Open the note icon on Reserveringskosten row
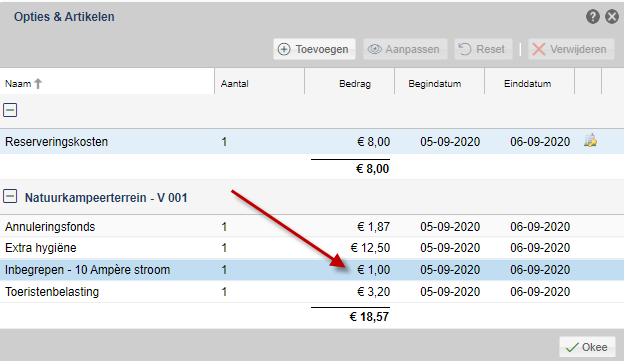Screen dimensions: 624x361 [x=590, y=140]
